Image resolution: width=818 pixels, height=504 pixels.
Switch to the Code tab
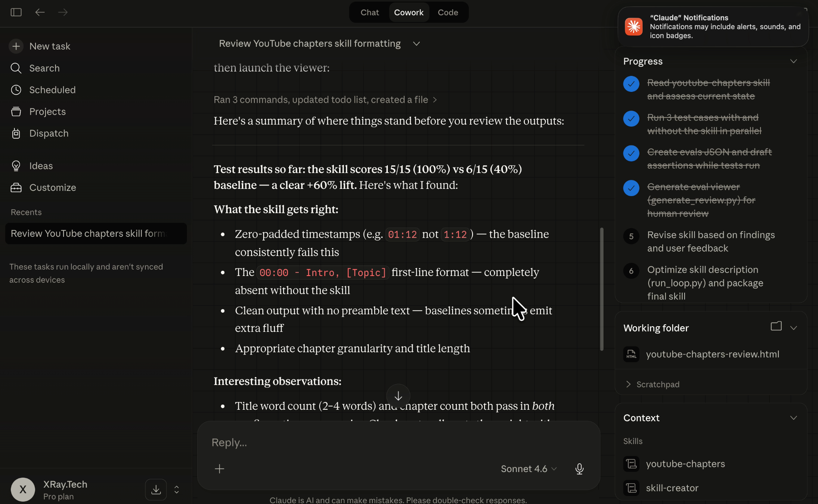pyautogui.click(x=448, y=12)
